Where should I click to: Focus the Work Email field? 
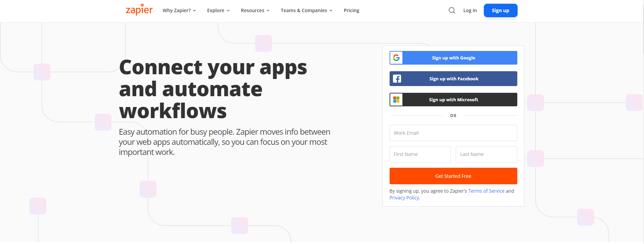tap(453, 133)
